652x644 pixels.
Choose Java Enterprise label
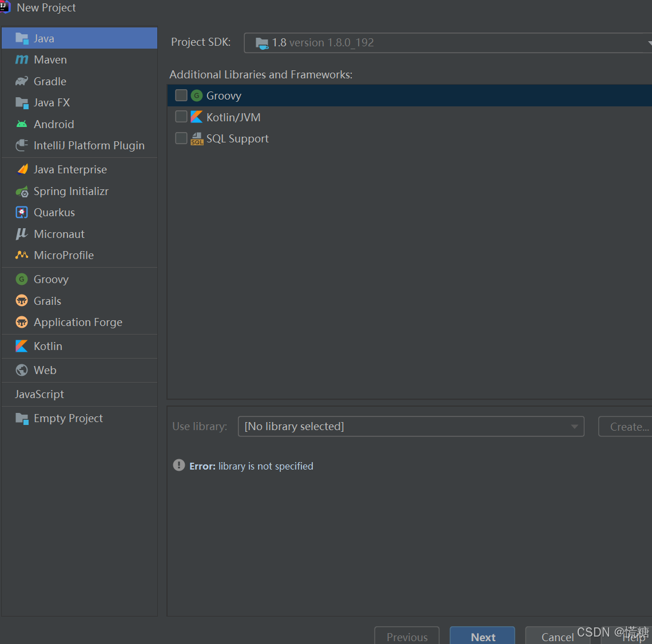pyautogui.click(x=70, y=170)
